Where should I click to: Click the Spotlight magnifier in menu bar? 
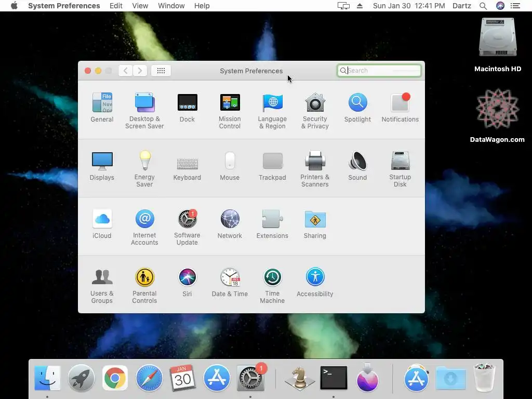click(483, 6)
